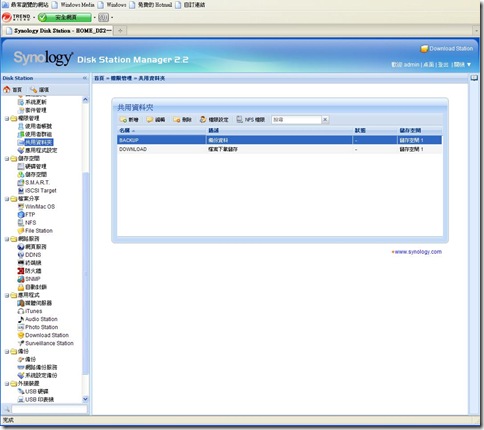Open Download Station in the sidebar tree
This screenshot has width=484, height=430.
pos(43,335)
